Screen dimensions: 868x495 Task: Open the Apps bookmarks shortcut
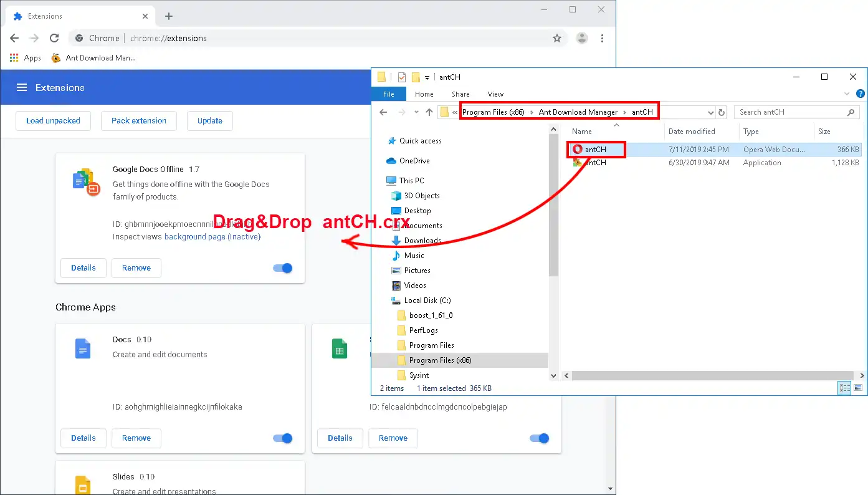pos(26,58)
